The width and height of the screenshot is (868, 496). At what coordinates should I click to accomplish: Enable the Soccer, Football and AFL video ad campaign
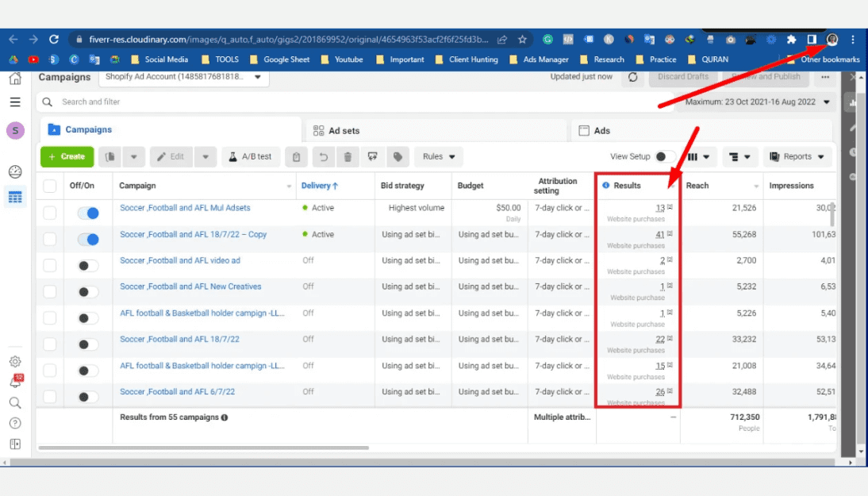[x=88, y=266]
